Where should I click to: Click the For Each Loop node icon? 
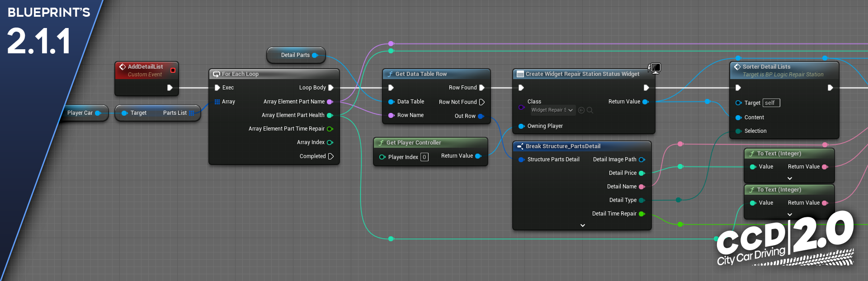coord(217,74)
